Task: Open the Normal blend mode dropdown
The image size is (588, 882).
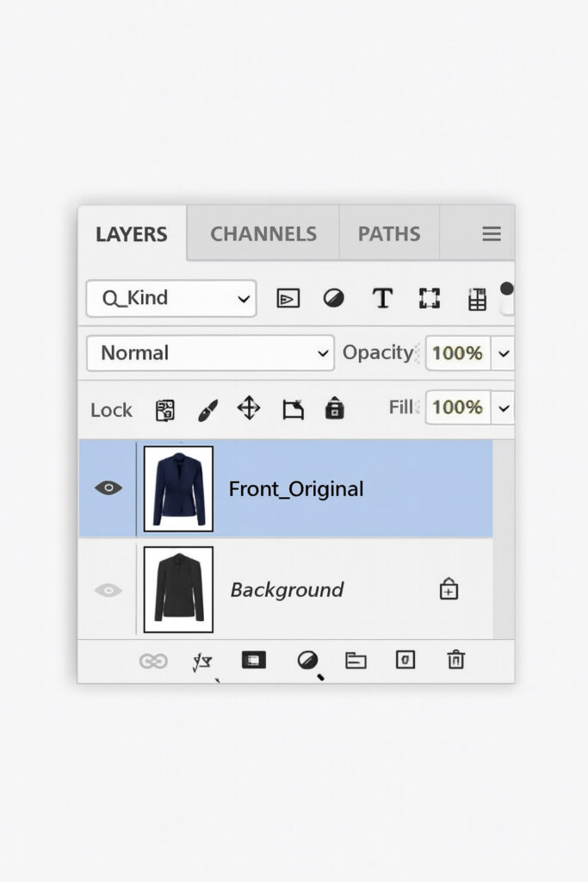Action: (x=210, y=353)
